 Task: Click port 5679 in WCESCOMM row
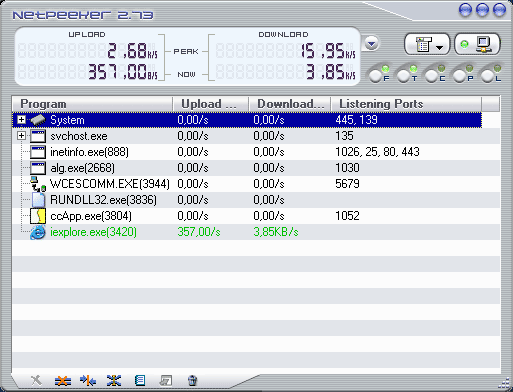click(x=347, y=184)
